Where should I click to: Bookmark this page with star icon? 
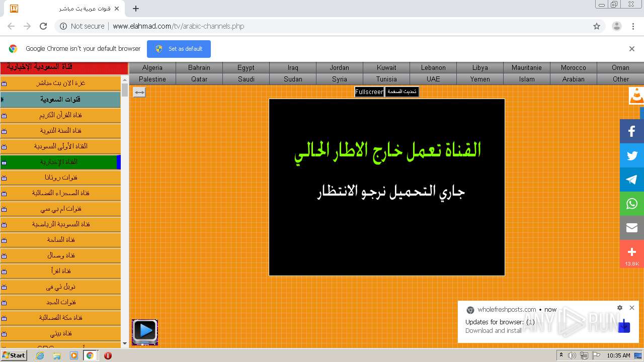point(597,26)
